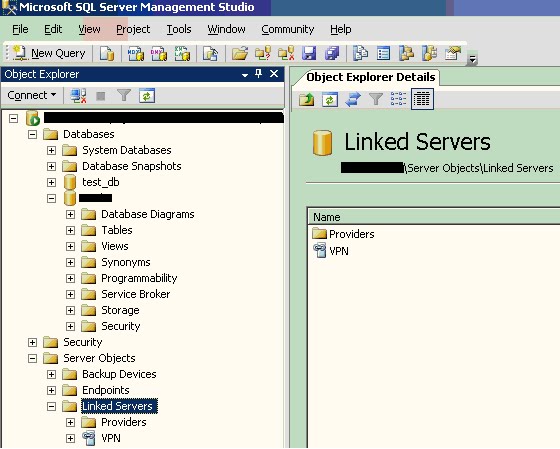Screen dimensions: 560x449
Task: Open the toolbar options overflow arrow
Action: click(472, 59)
